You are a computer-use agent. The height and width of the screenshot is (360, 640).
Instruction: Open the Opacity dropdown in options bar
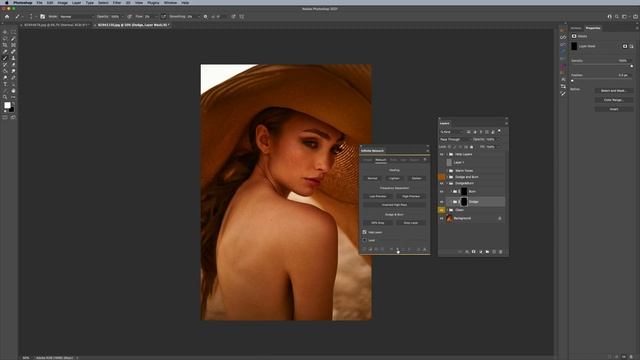point(122,17)
